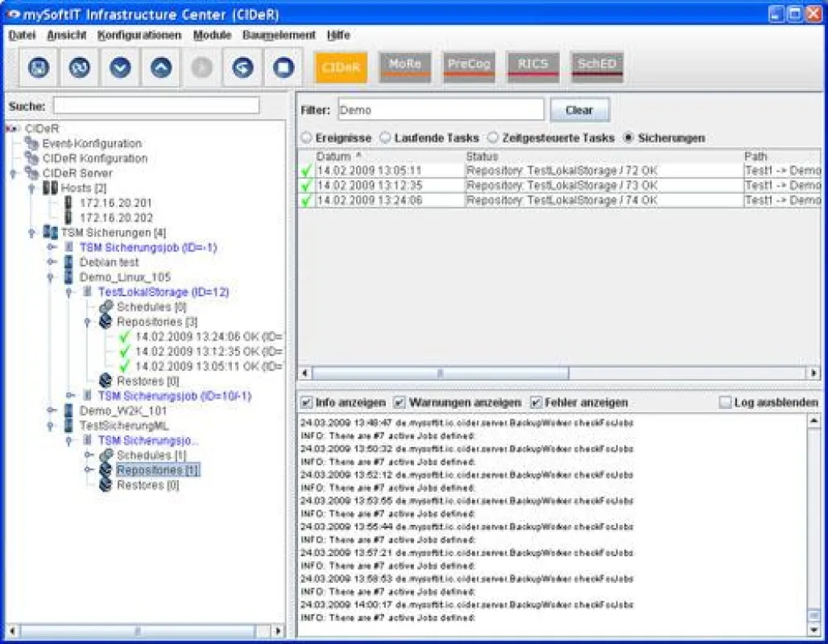
Task: Collapse the TestLokalStorage (ID=12) node
Action: 69,292
